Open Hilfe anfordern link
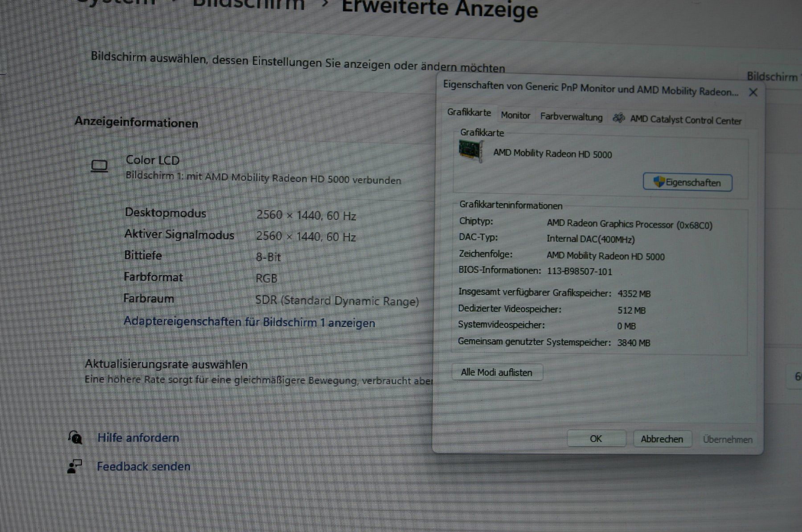This screenshot has width=802, height=532. pos(138,438)
